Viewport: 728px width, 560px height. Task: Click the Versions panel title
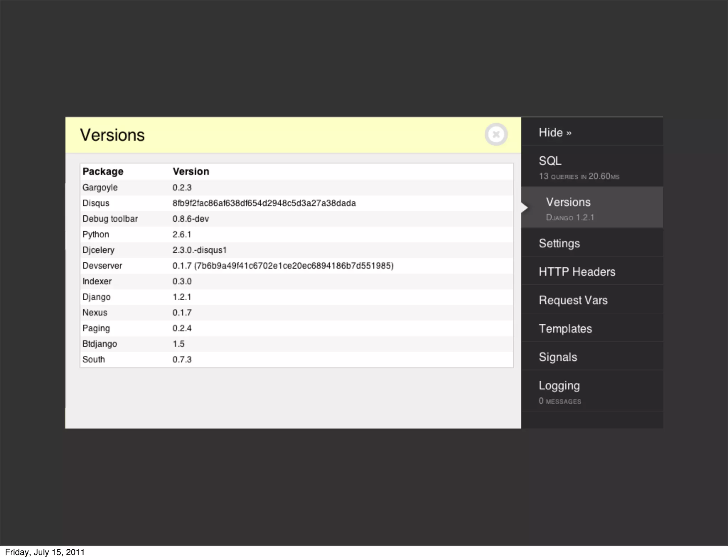click(x=112, y=135)
